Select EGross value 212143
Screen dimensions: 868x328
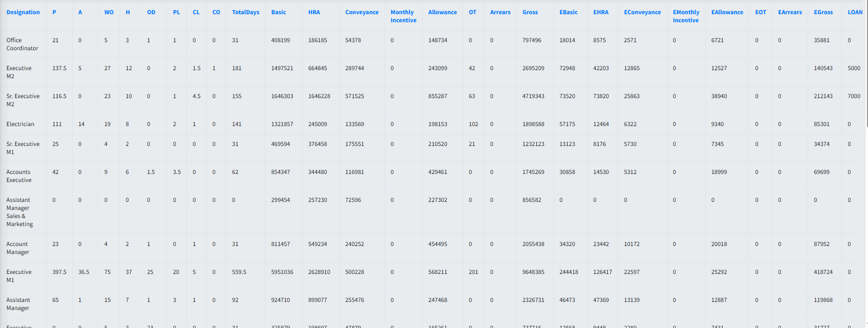823,96
